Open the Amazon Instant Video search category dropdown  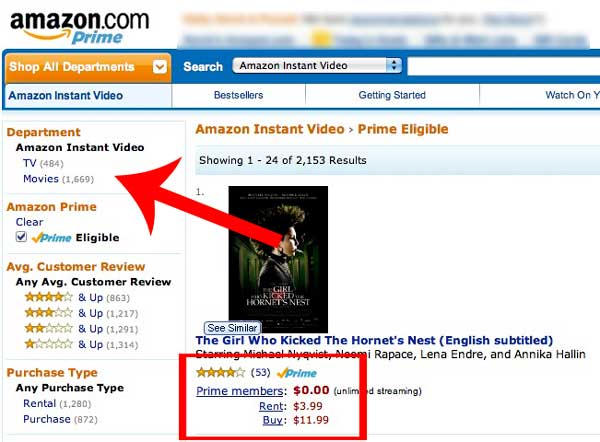(x=317, y=65)
